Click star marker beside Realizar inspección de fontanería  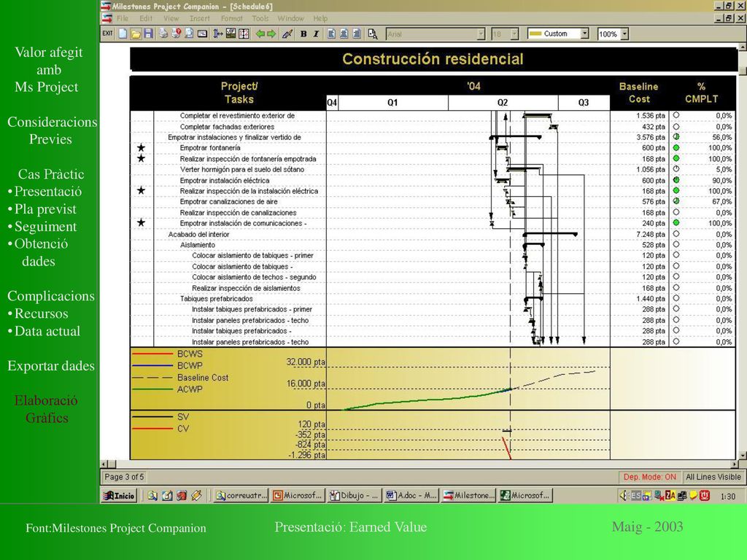(141, 158)
